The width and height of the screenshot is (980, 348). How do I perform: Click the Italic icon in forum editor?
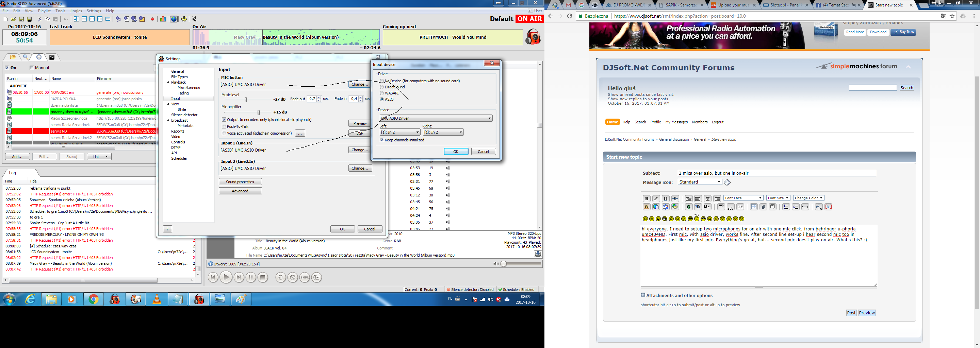pyautogui.click(x=656, y=198)
